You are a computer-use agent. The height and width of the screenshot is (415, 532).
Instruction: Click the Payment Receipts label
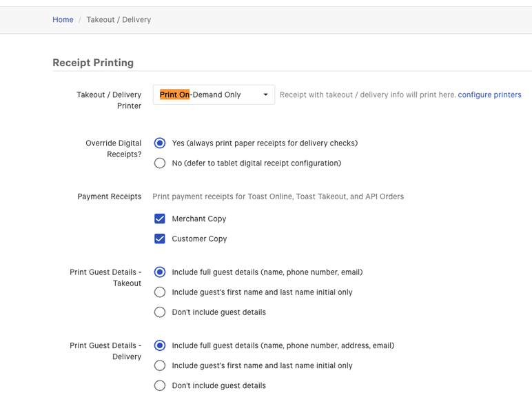109,196
